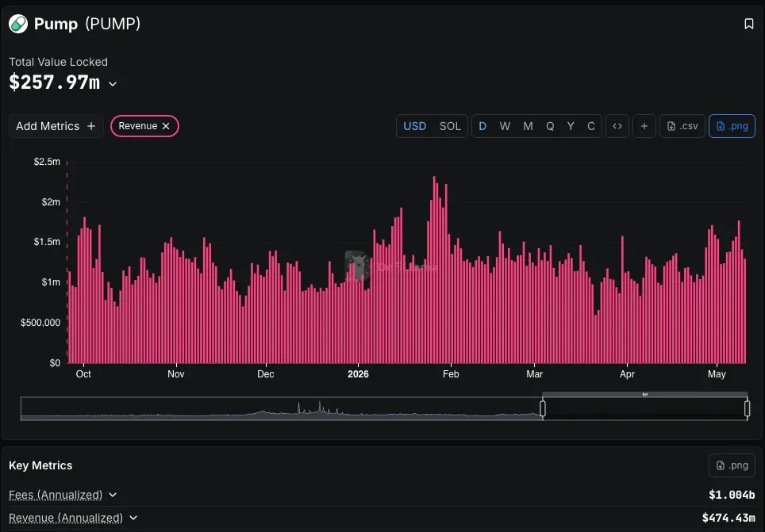The height and width of the screenshot is (532, 765).
Task: Click the 2026 axis label
Action: click(x=358, y=374)
